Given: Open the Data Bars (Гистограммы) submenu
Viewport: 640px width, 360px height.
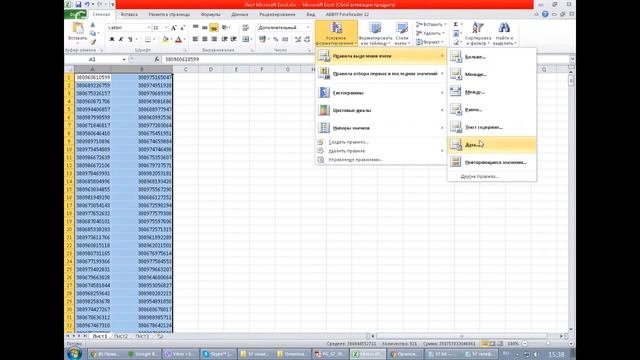Looking at the screenshot, I should point(381,93).
